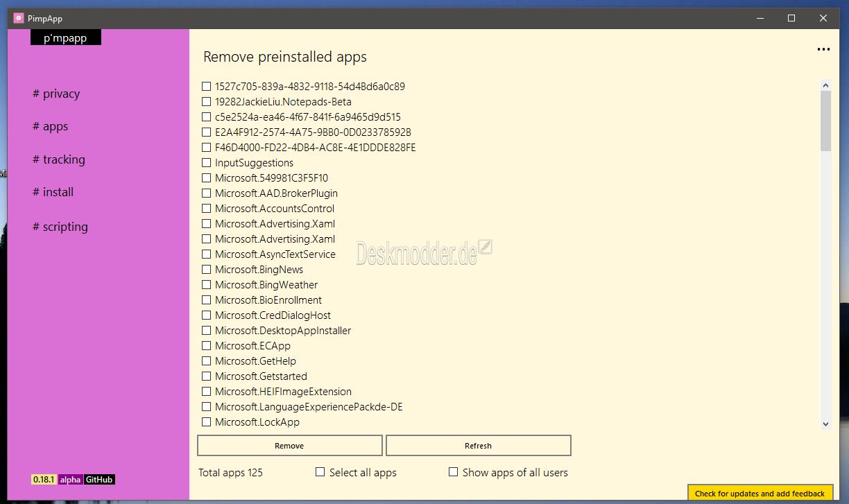Go to the # tracking section
The height and width of the screenshot is (504, 849).
(x=59, y=159)
